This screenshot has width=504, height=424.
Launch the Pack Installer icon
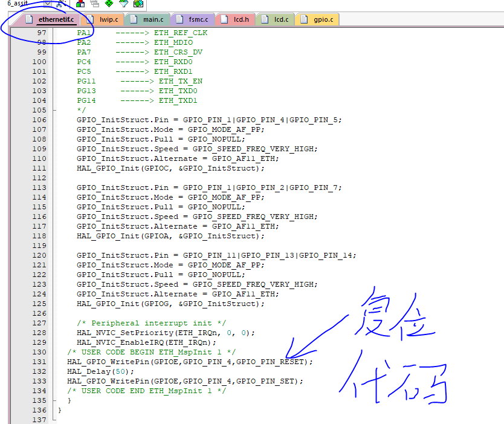coord(138,4)
